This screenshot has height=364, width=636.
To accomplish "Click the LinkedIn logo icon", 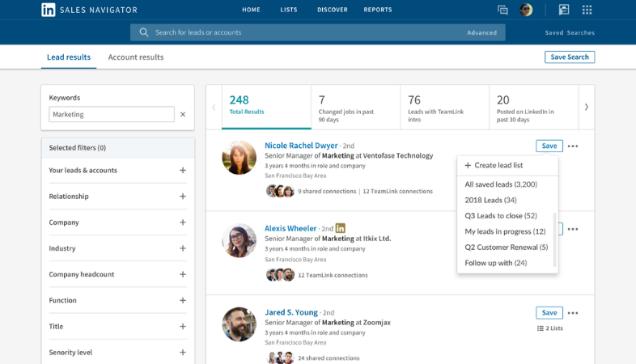I will tap(49, 10).
